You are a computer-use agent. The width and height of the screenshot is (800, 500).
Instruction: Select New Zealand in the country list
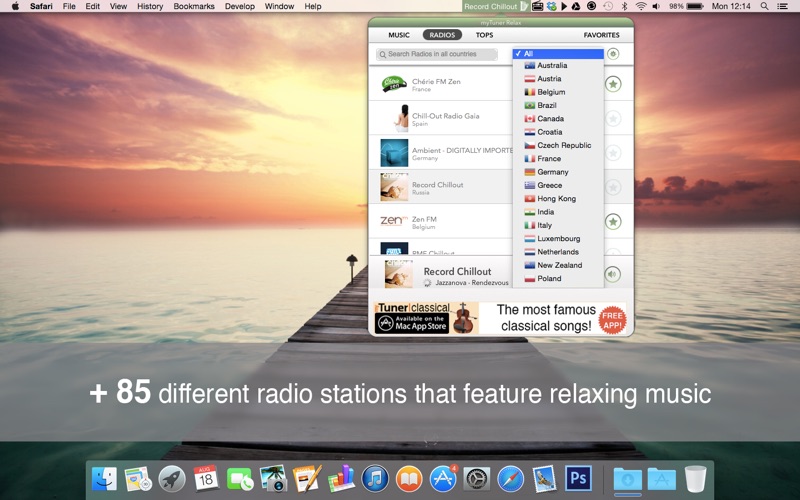558,265
